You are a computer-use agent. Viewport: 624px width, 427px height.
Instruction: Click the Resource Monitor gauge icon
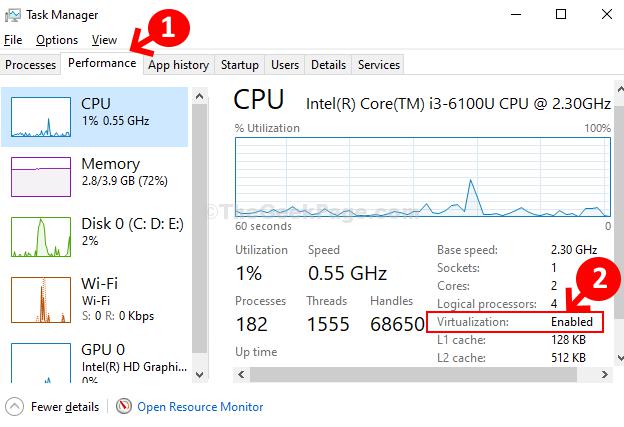coord(123,406)
